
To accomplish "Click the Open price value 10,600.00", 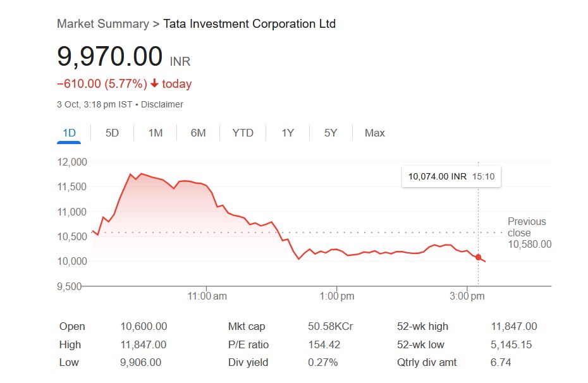I will tap(144, 327).
